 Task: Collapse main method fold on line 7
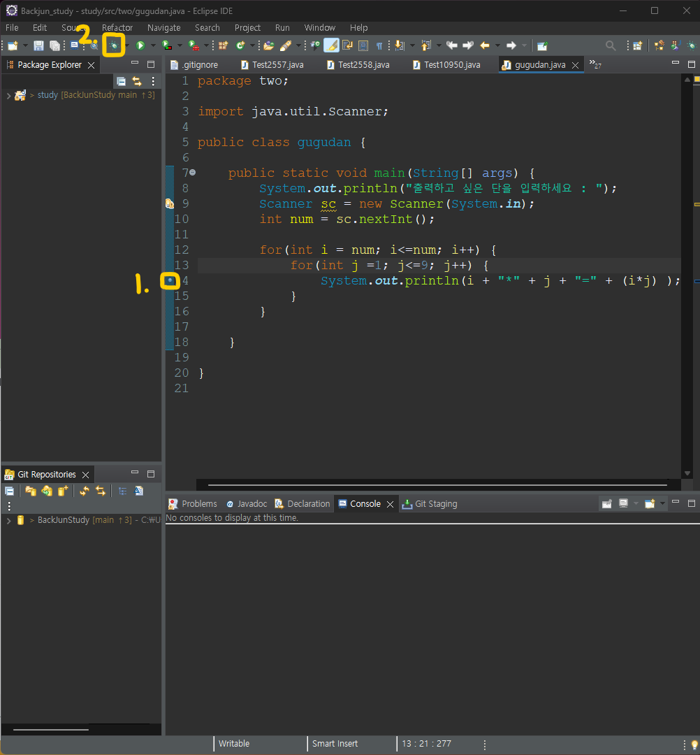[x=192, y=172]
